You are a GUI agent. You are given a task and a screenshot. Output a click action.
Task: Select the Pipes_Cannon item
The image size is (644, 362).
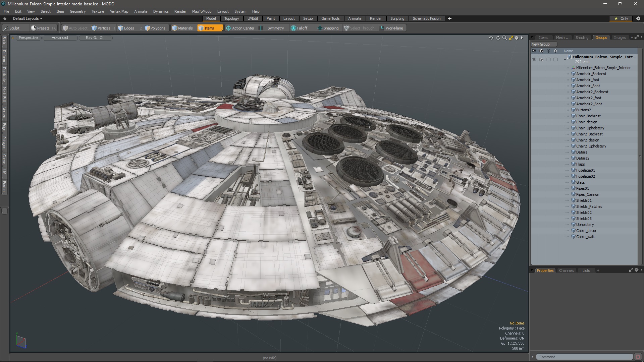(x=587, y=194)
